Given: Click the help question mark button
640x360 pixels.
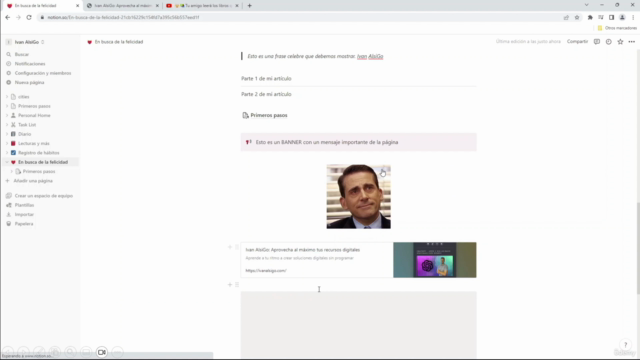Looking at the screenshot, I should (625, 344).
